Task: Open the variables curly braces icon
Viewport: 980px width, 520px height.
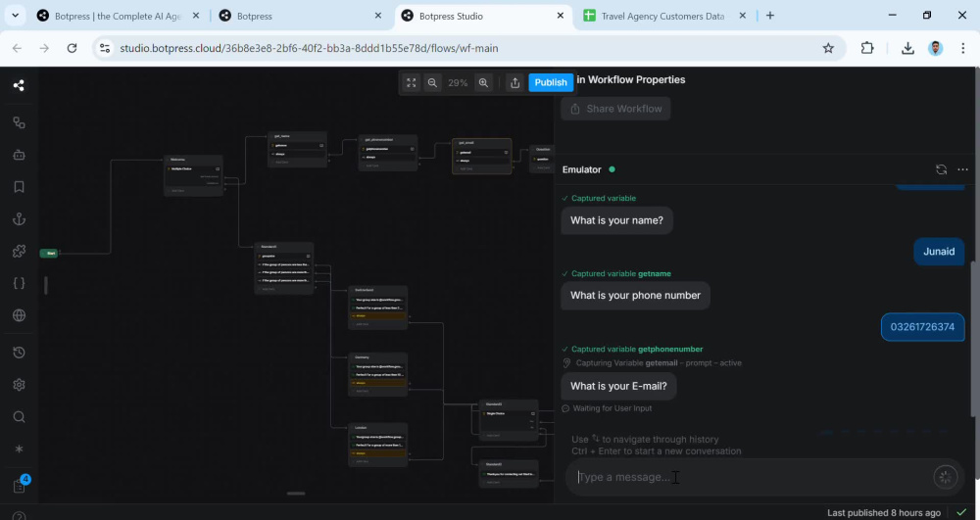Action: 19,283
